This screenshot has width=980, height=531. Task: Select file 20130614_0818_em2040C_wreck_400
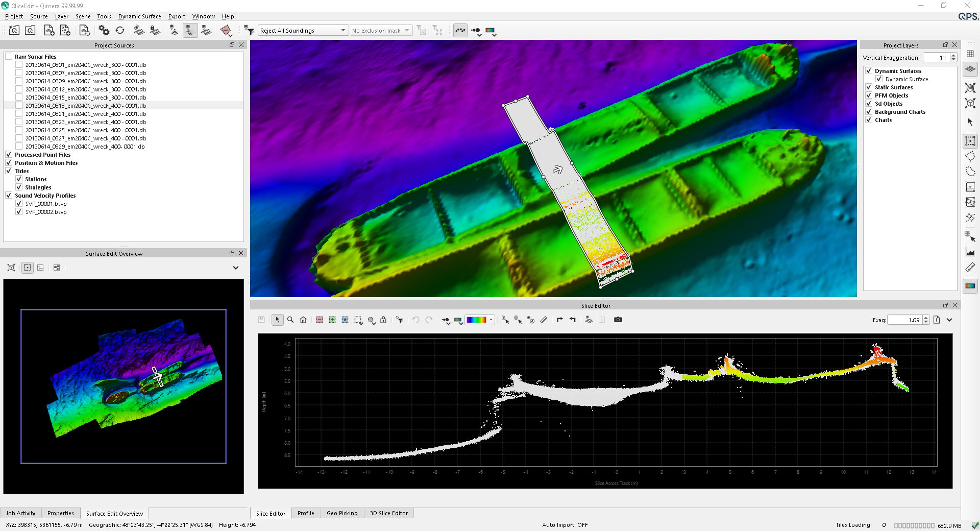[86, 106]
